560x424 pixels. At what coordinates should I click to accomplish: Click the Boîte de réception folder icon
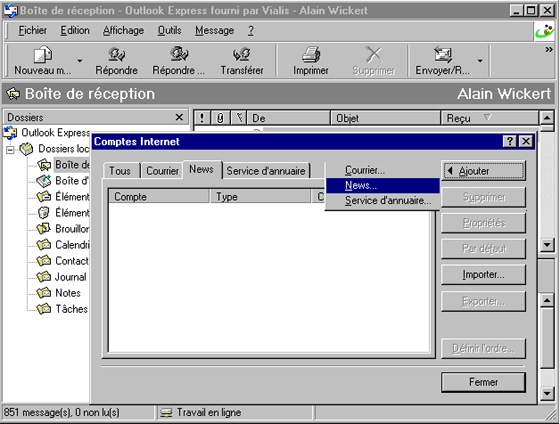(x=44, y=165)
